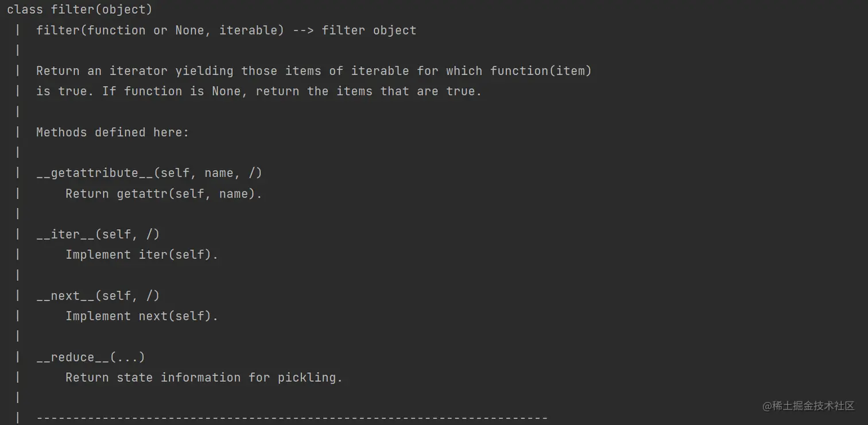This screenshot has width=868, height=425.
Task: Click the '__reduce__(...)' method signature
Action: tap(91, 357)
